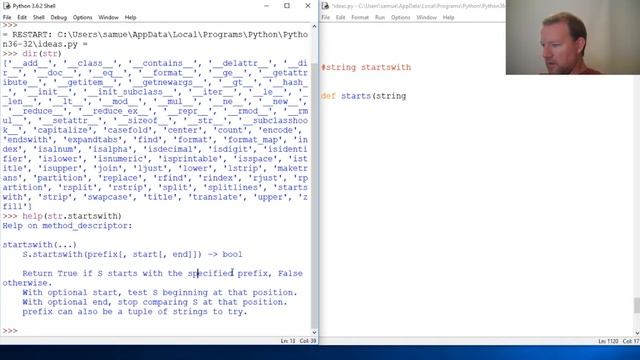The image size is (640, 360).
Task: Open the Options menu in ideas.py editor
Action: pos(400,18)
